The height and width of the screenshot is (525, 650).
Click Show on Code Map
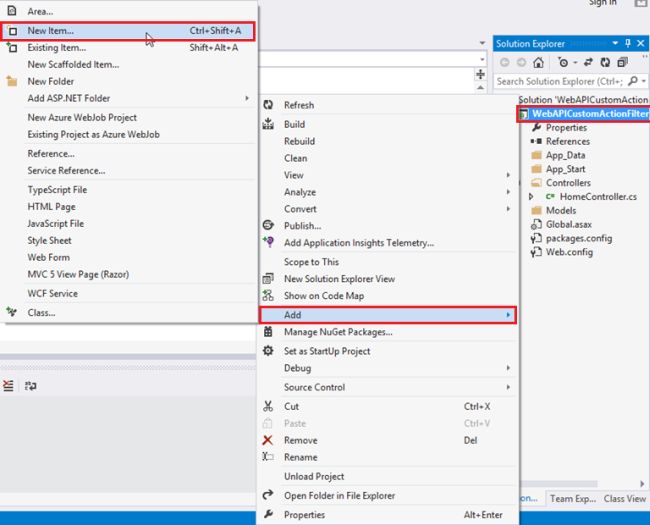point(388,296)
